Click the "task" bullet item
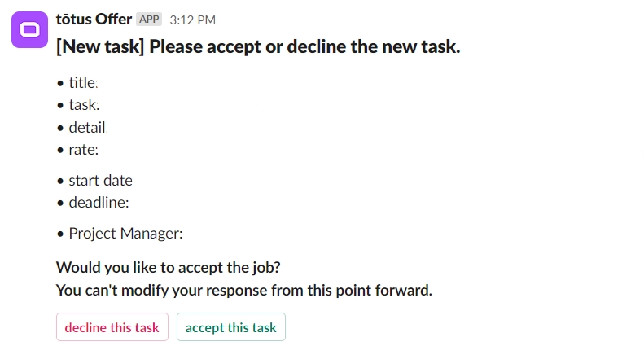Screen dimensions: 644x346 83,105
